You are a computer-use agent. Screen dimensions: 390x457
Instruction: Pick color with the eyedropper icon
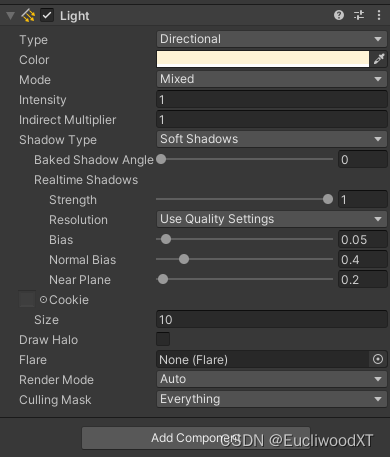pos(379,59)
